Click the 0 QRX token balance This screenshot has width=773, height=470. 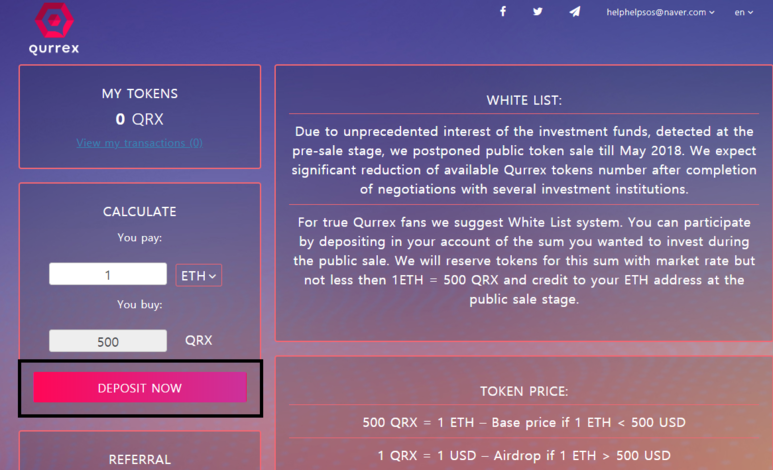click(139, 120)
